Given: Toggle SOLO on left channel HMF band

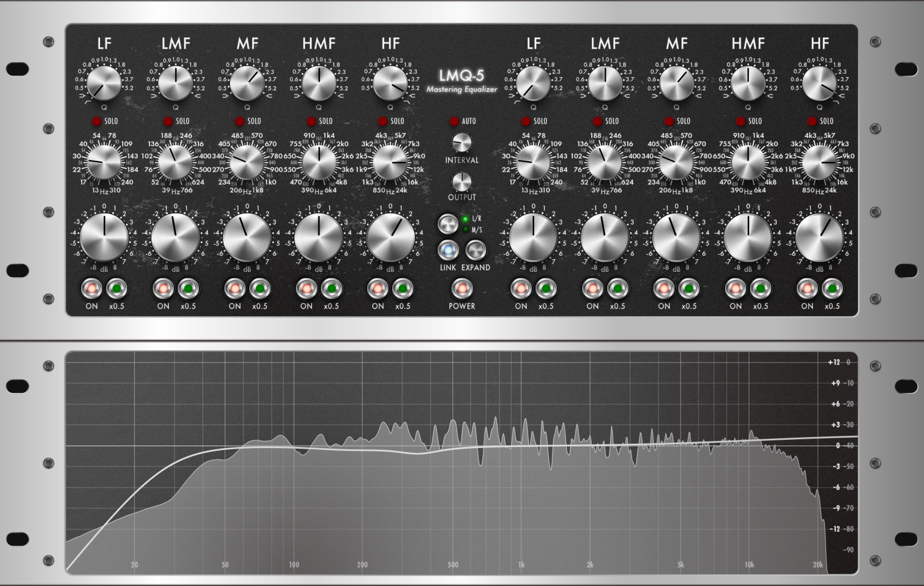Looking at the screenshot, I should pos(311,121).
